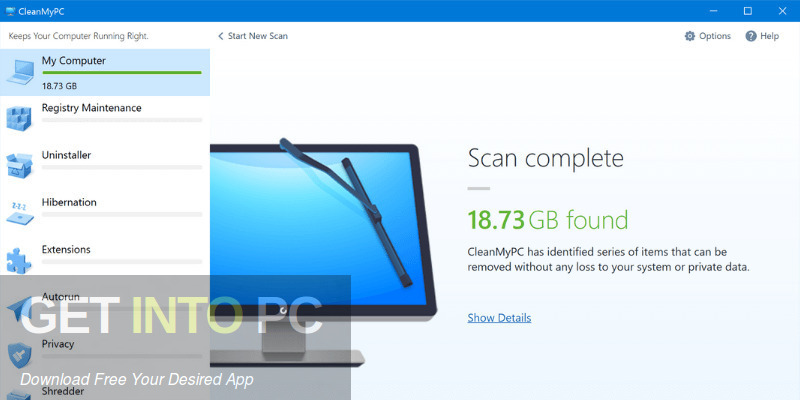Screen dimensions: 800x400
Task: Click the Registry Maintenance progress bar
Action: pyautogui.click(x=121, y=120)
